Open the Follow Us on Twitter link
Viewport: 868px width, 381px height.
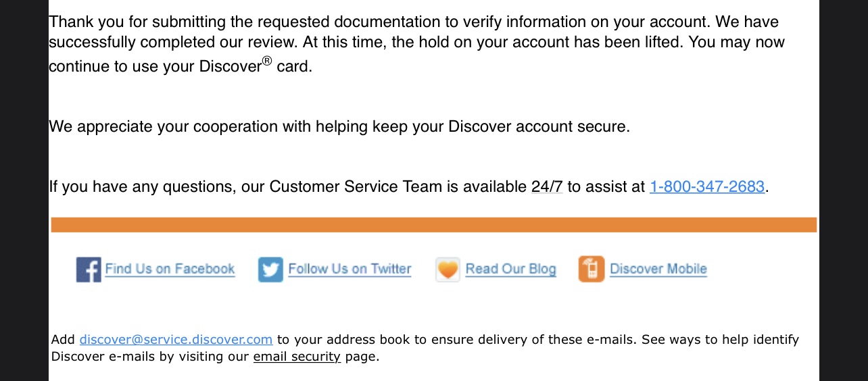(349, 269)
